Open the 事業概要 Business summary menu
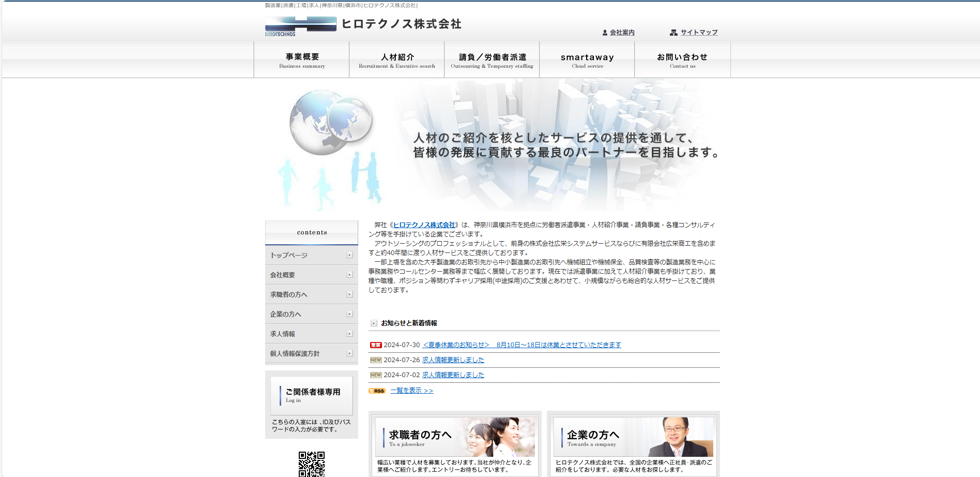Viewport: 980px width, 477px height. 302,60
